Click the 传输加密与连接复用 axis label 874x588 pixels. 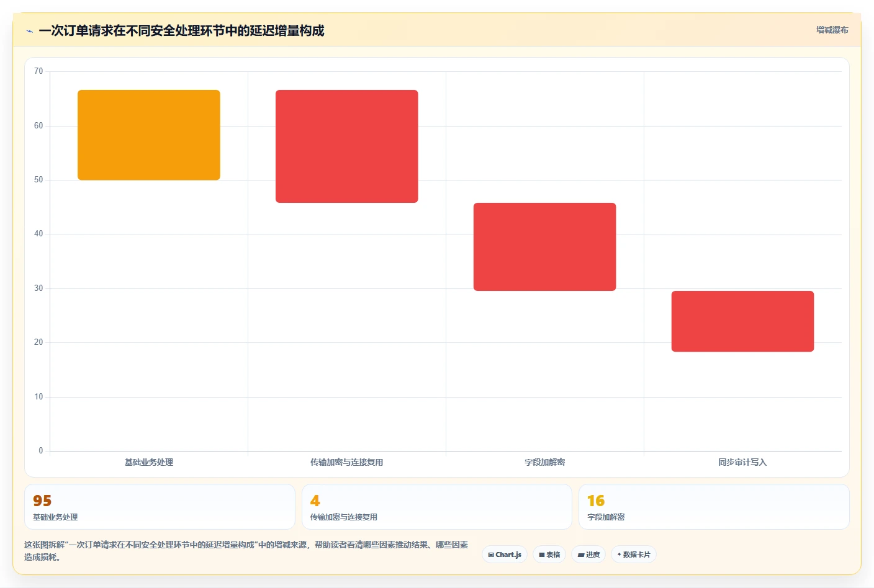pos(347,462)
